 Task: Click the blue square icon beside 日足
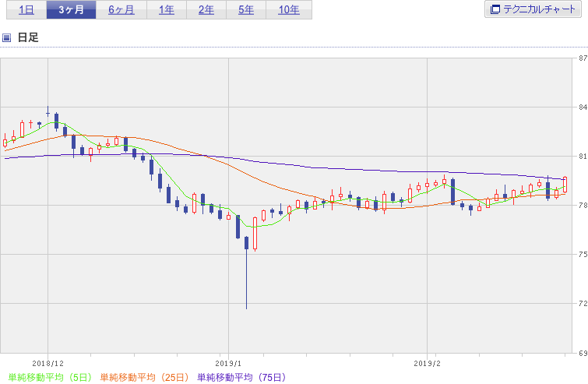tap(6, 37)
